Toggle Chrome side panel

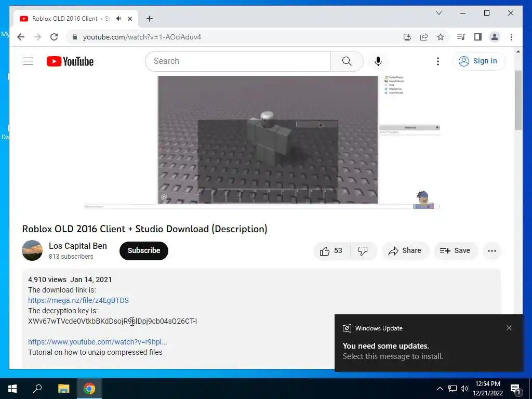coord(478,37)
